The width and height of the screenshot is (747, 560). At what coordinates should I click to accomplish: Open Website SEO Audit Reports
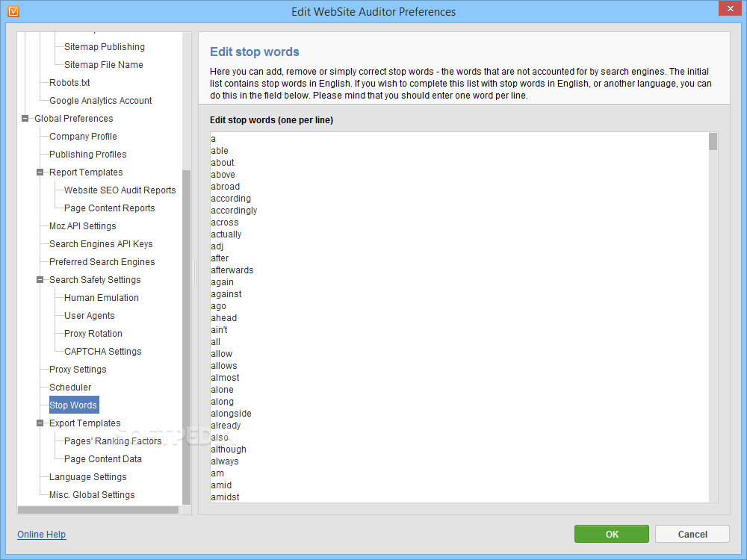coord(120,190)
